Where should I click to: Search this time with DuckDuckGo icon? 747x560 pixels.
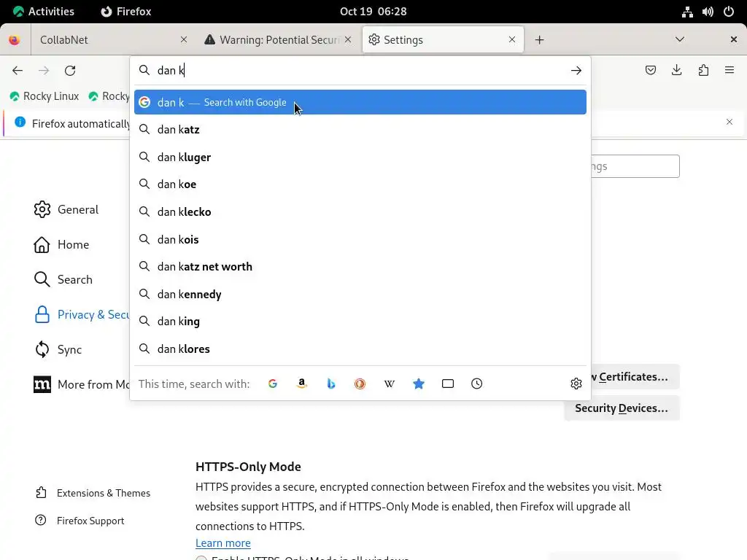(x=360, y=384)
